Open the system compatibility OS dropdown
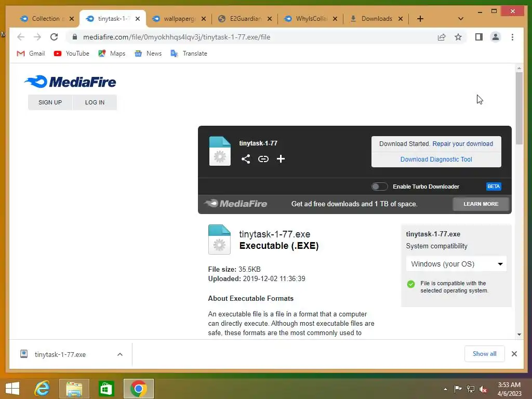532x399 pixels. point(456,264)
